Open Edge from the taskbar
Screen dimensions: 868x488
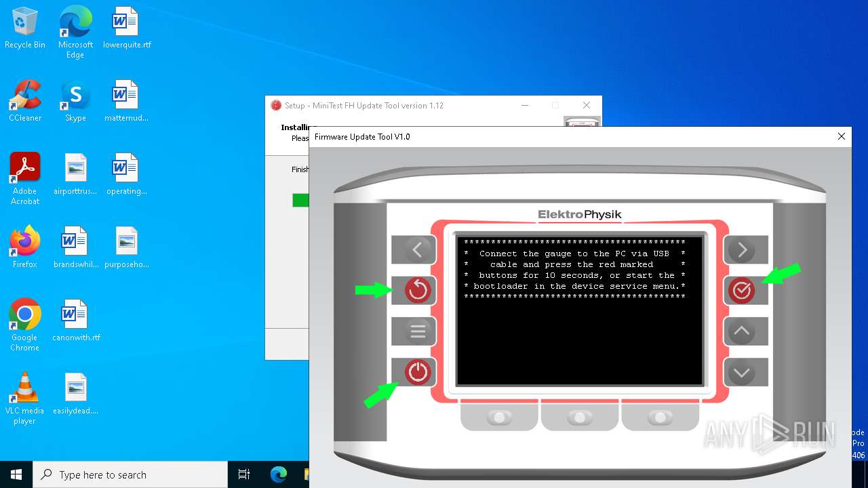(278, 474)
